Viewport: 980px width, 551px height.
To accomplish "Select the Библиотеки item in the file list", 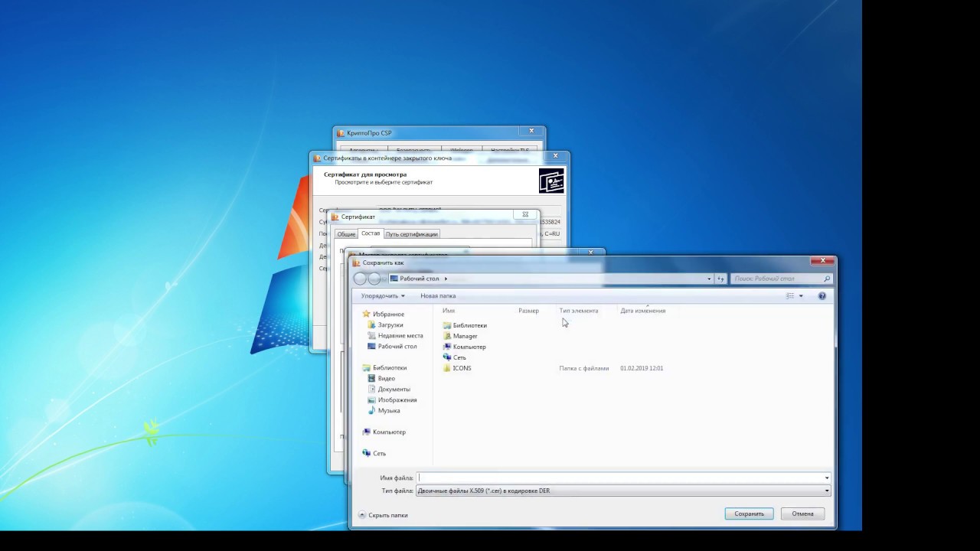I will 469,325.
